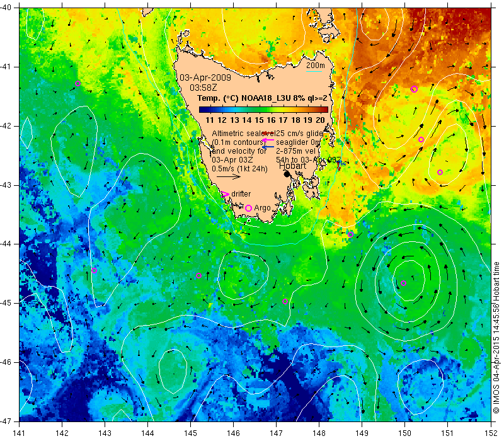This screenshot has width=504, height=441.
Task: Click the Argo float marker near 150.2E, 41.4S
Action: [414, 89]
